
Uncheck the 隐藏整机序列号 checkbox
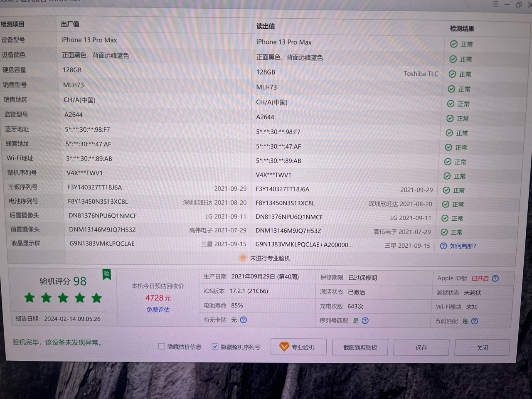coord(215,346)
